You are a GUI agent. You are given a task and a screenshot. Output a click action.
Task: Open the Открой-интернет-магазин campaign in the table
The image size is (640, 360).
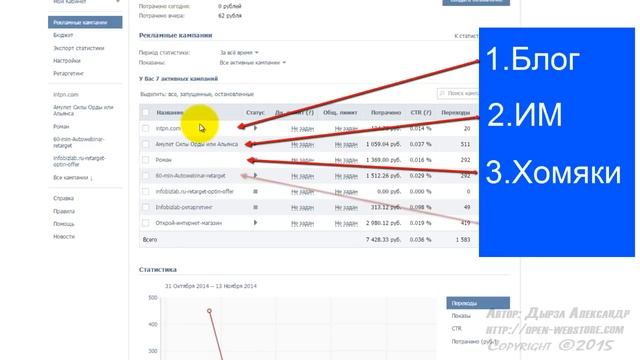click(189, 223)
